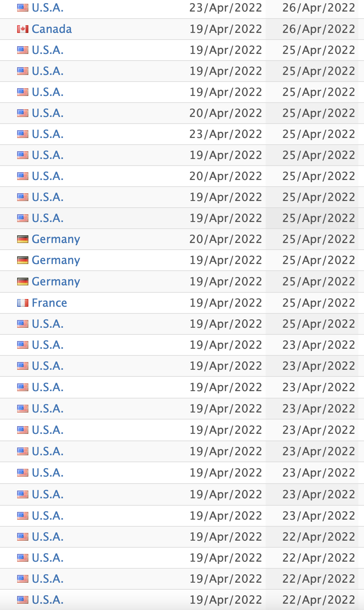Click the U.S. flag directly below France
This screenshot has height=610, width=364.
(x=23, y=324)
